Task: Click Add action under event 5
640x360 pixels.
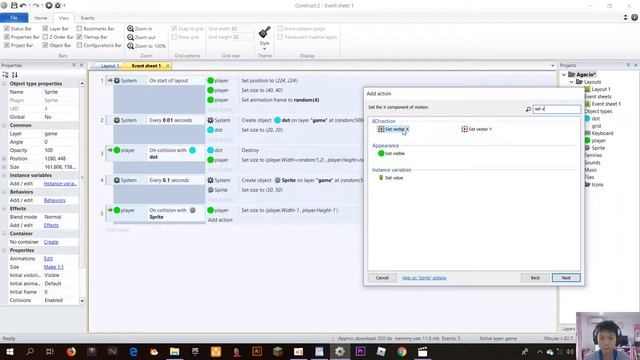Action: tap(220, 220)
